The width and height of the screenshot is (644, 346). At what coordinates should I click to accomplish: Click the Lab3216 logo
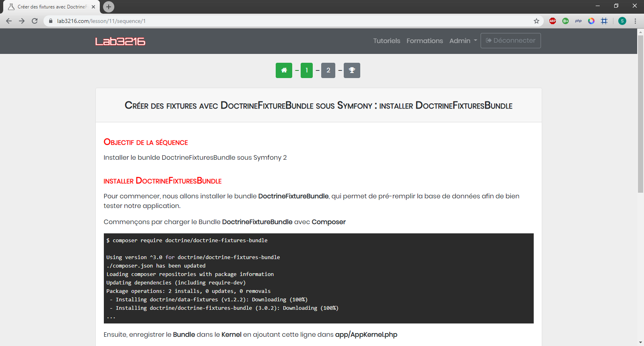pyautogui.click(x=120, y=41)
